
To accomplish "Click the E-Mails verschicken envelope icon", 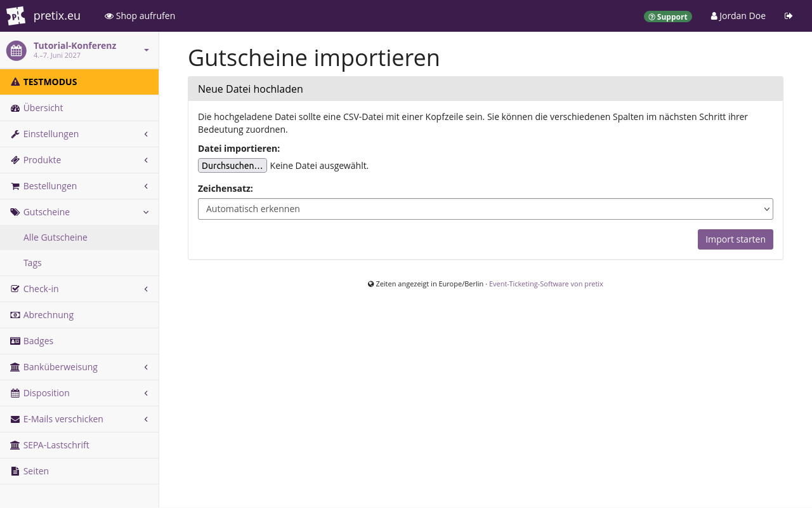I will point(15,419).
